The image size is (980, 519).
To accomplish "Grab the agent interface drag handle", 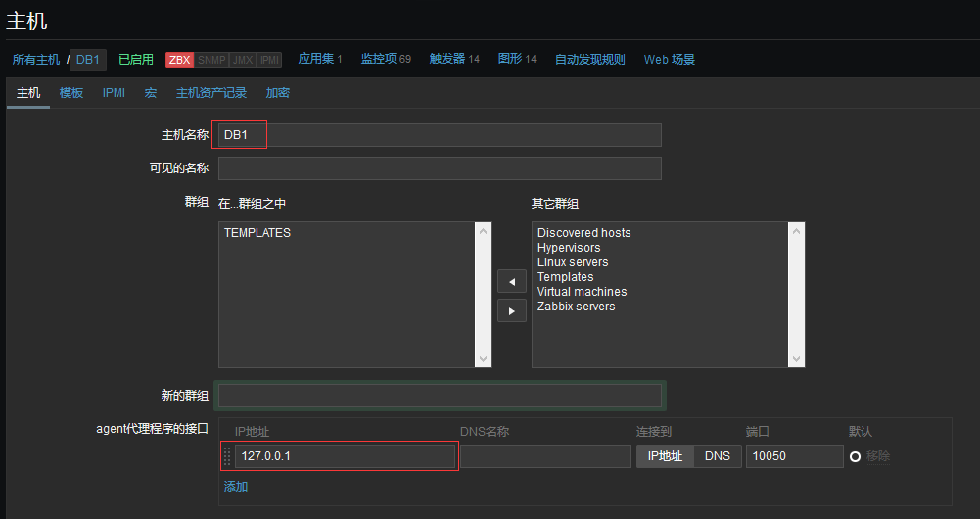I will pos(227,456).
